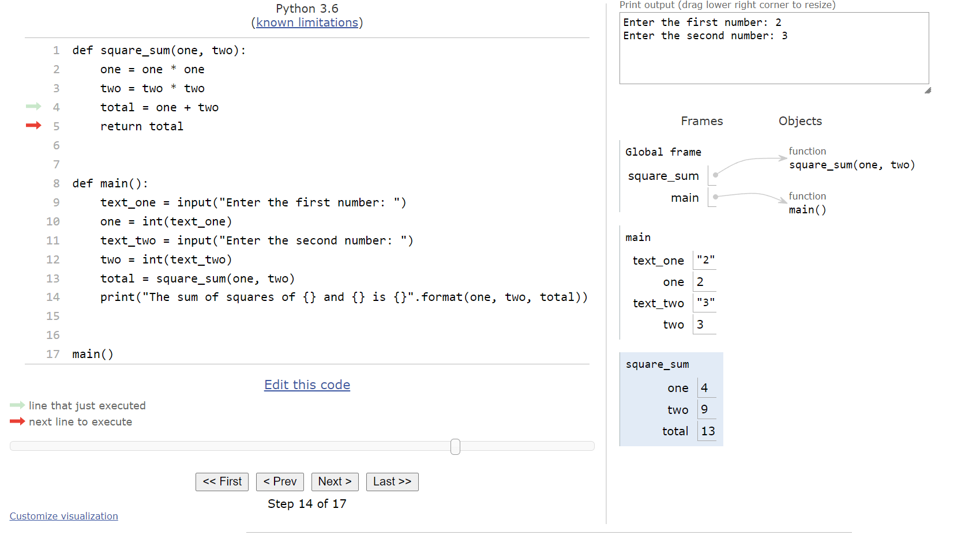Click the execution step slider handle
980x550 pixels.
(456, 446)
